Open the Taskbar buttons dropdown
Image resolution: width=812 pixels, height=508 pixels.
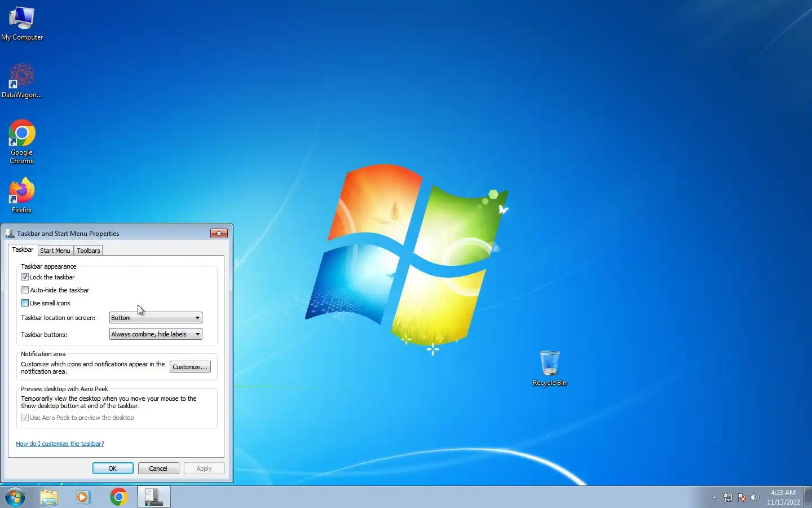click(156, 334)
